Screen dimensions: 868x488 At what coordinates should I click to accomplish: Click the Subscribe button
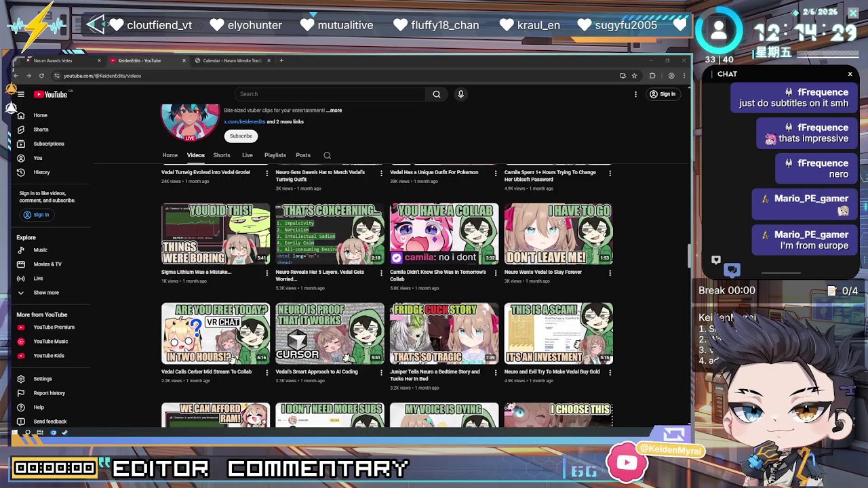[241, 136]
